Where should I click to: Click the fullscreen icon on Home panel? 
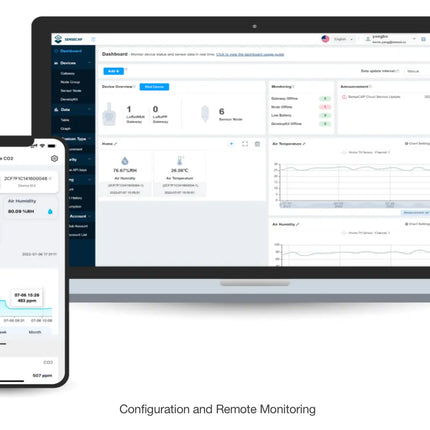click(x=245, y=144)
